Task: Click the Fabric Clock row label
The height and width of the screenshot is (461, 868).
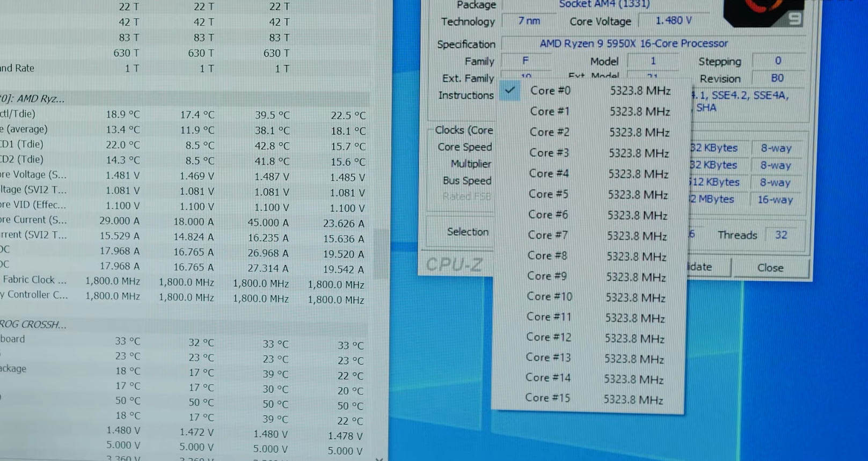Action: [x=34, y=280]
